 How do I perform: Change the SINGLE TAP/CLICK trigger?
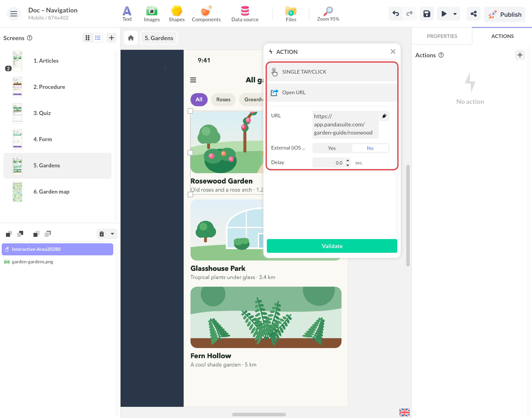point(332,72)
